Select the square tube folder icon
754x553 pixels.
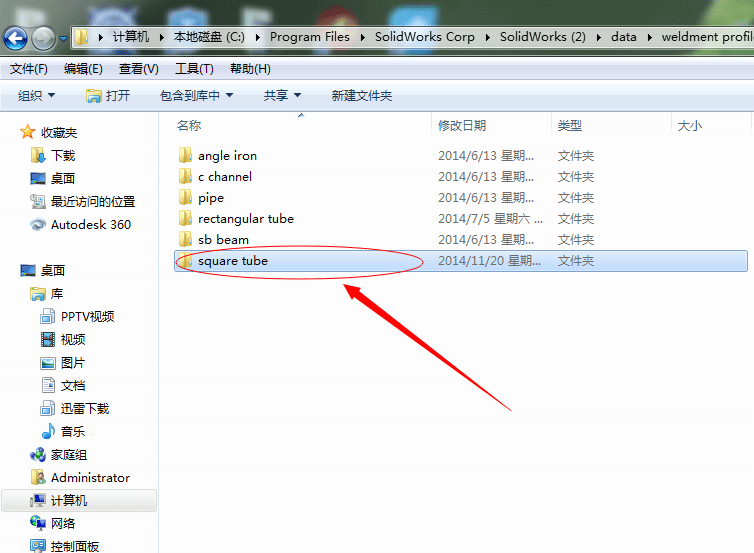click(x=185, y=261)
